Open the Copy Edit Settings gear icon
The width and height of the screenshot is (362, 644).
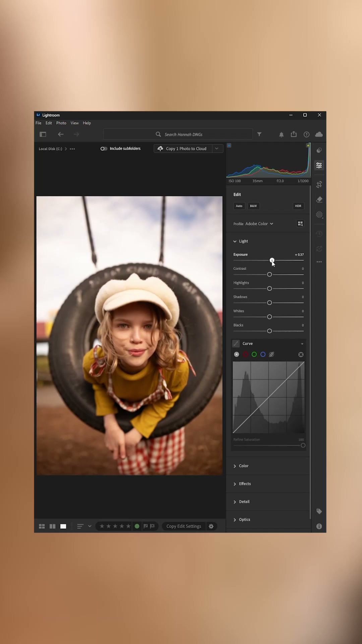(211, 527)
